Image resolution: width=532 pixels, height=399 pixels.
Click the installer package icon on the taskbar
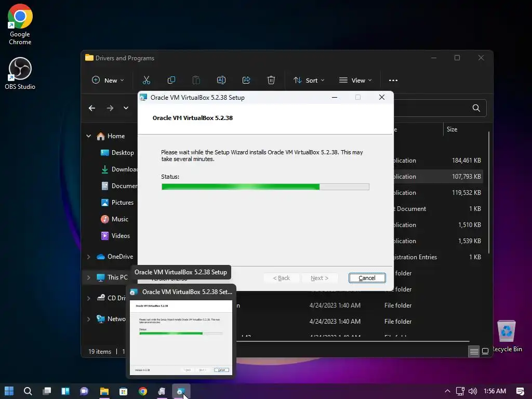click(162, 391)
